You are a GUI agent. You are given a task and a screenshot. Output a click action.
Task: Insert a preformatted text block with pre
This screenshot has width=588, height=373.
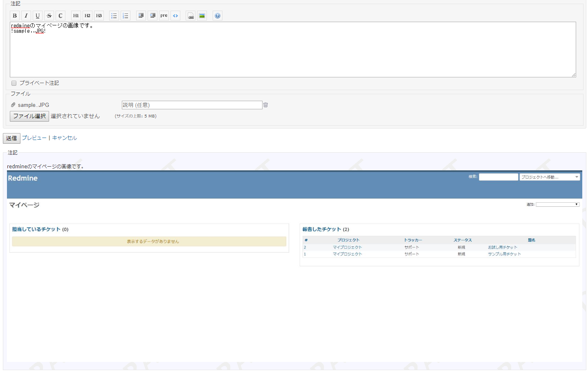pyautogui.click(x=164, y=16)
